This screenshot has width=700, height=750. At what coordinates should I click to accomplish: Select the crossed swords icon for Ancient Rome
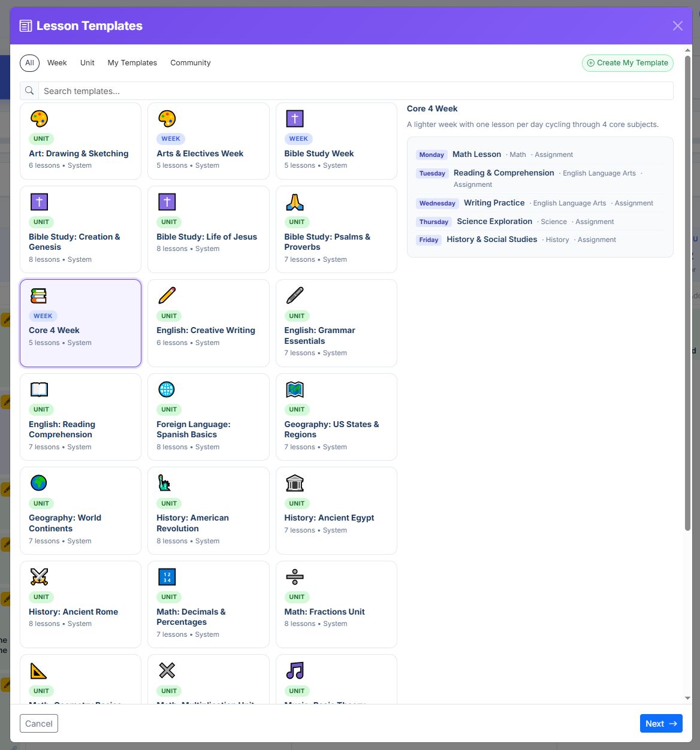39,577
